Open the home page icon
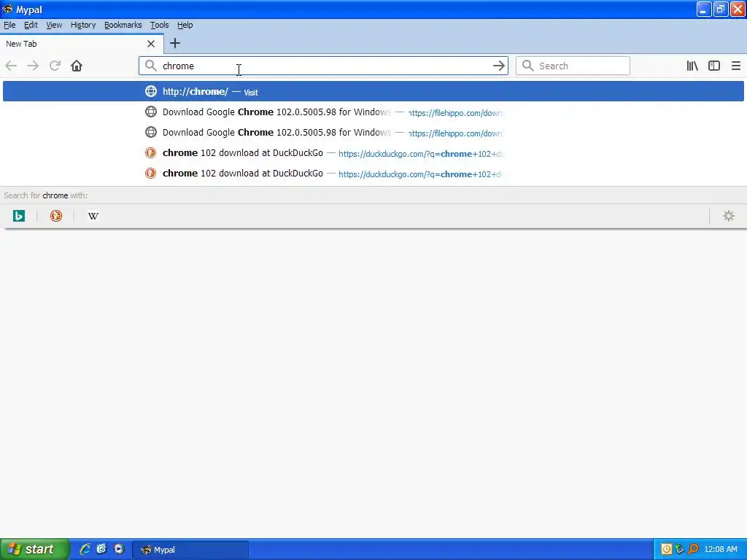The height and width of the screenshot is (560, 747). (77, 66)
